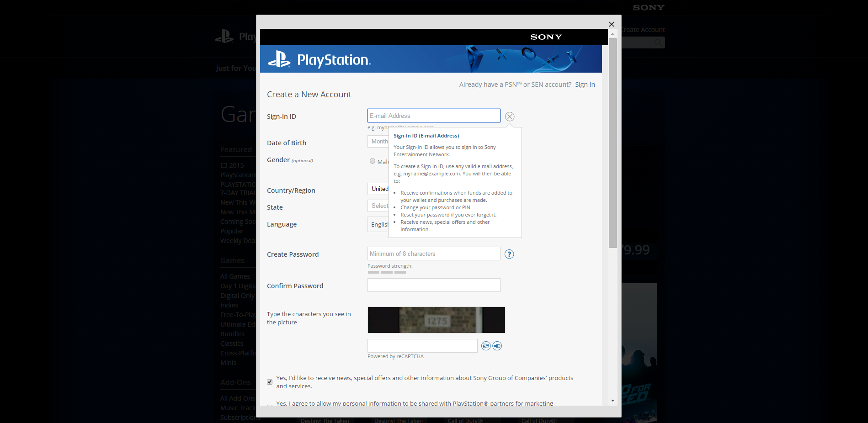Open Bundles in background sidebar

pyautogui.click(x=232, y=334)
